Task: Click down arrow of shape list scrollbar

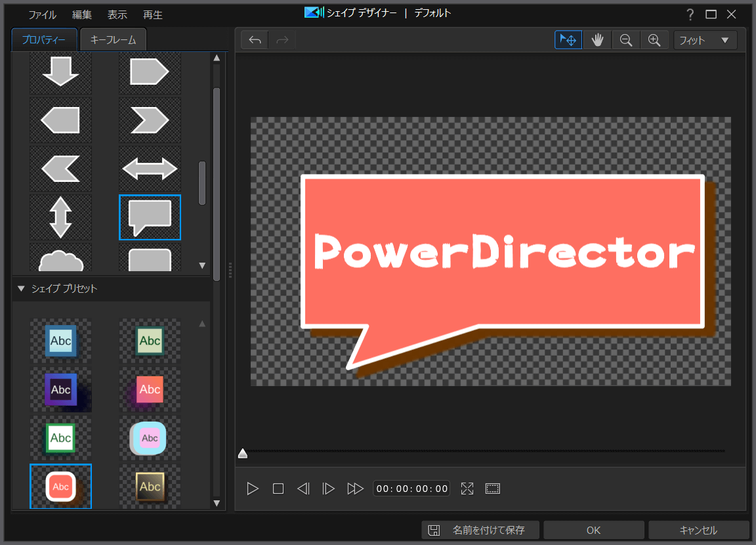Action: coord(203,265)
